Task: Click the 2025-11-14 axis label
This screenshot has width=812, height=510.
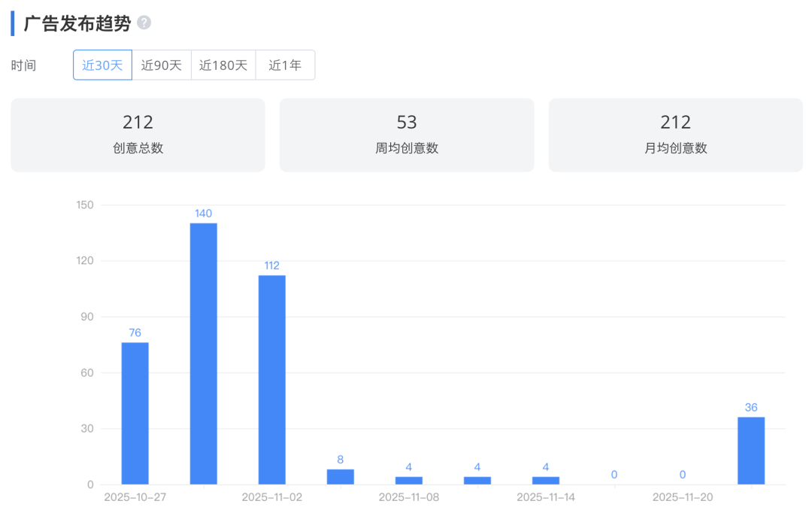Action: pyautogui.click(x=544, y=497)
